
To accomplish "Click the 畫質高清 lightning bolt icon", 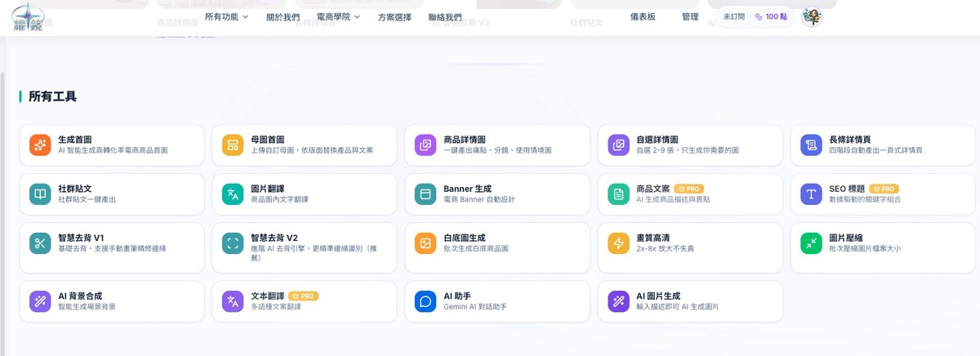I will (x=618, y=243).
